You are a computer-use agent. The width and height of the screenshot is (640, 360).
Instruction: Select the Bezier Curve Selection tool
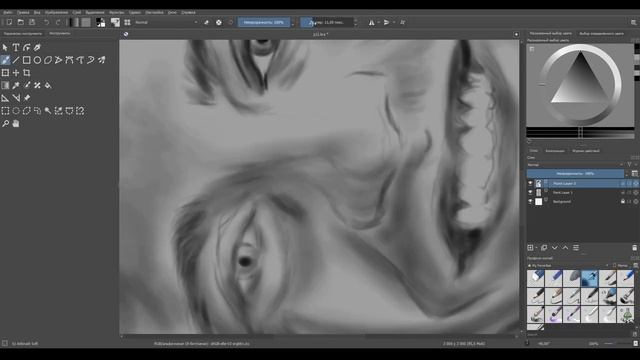pyautogui.click(x=69, y=111)
